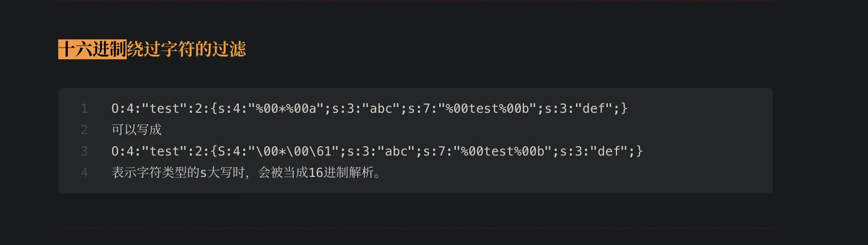Click the highlighted text 十六进制 in heading
The height and width of the screenshot is (245, 868).
92,49
